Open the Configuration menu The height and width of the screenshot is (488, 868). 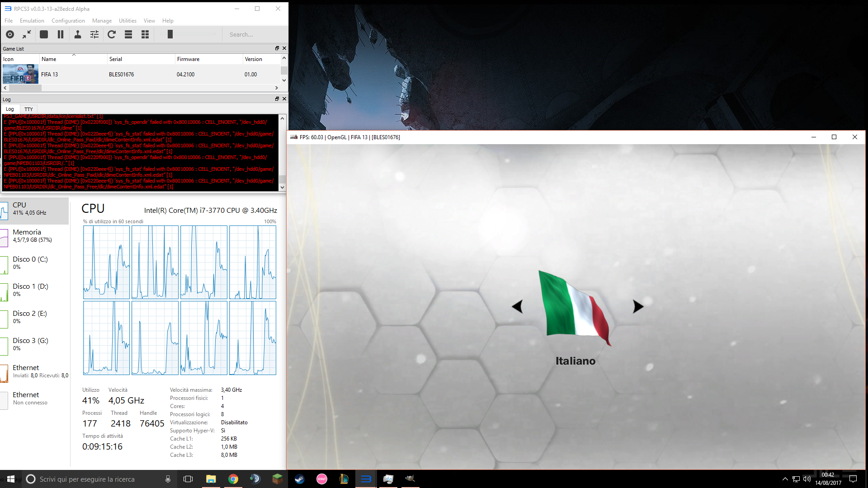68,21
